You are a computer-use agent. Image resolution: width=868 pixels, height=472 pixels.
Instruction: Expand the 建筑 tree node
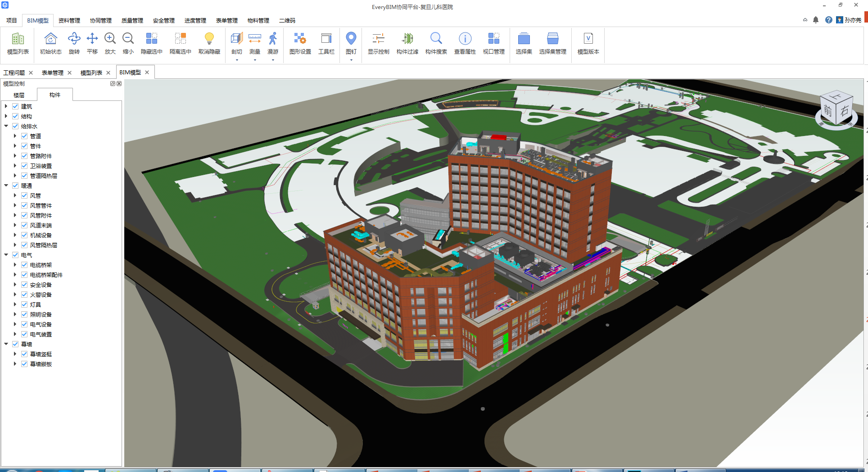click(x=6, y=106)
